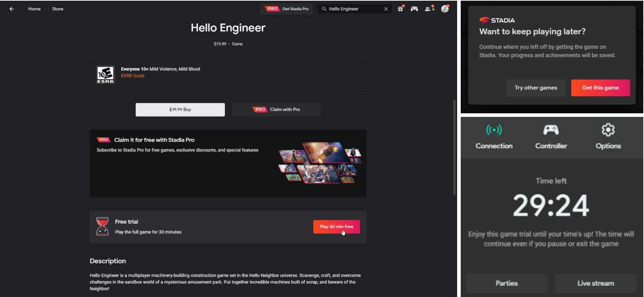Start the Play 30 min free trial
The width and height of the screenshot is (644, 297).
click(336, 227)
